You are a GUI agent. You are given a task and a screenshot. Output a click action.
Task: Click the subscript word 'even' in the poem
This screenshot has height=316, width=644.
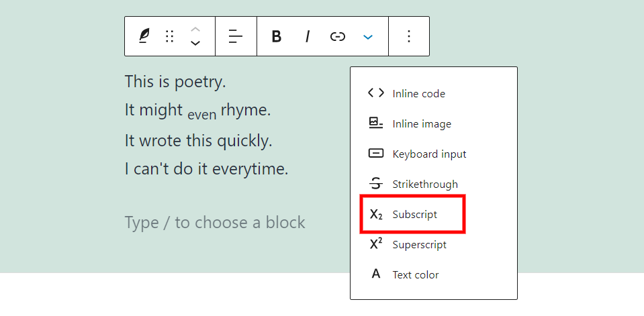coord(201,115)
